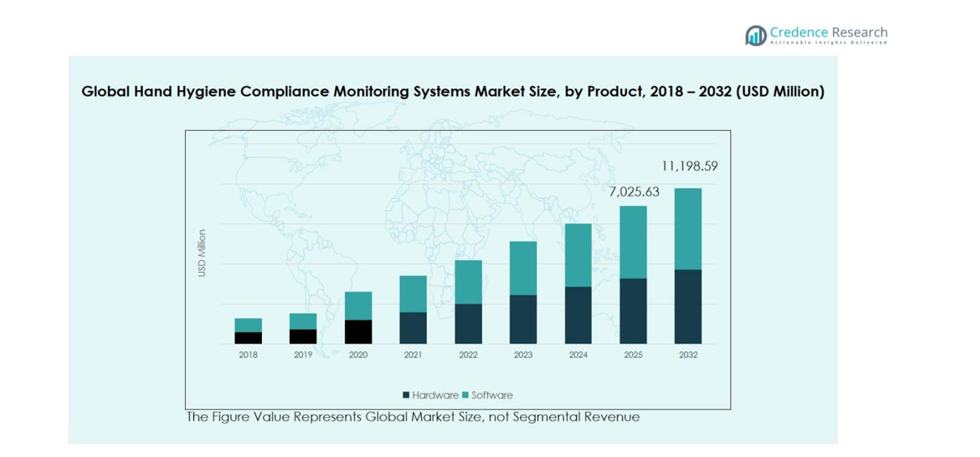Click the Hardware segment of the 2024 bar
This screenshot has height=457, width=980.
pyautogui.click(x=578, y=315)
